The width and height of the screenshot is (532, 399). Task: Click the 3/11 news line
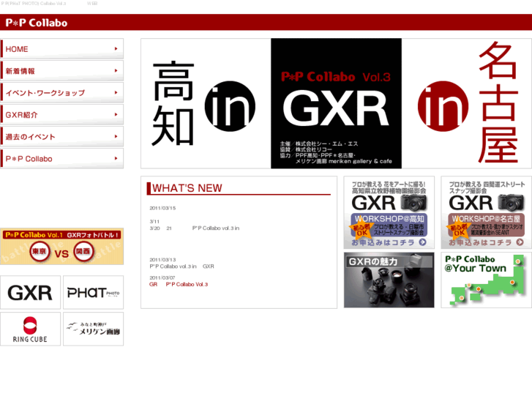click(154, 221)
